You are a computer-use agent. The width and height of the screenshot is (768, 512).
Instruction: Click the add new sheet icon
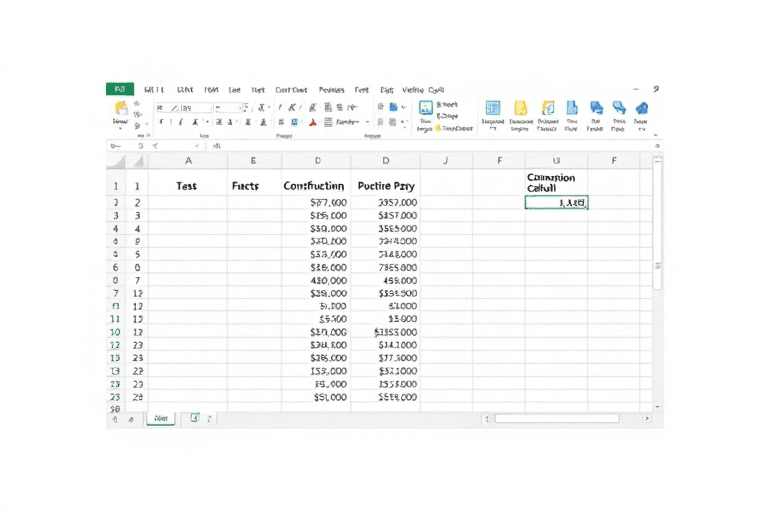point(194,418)
